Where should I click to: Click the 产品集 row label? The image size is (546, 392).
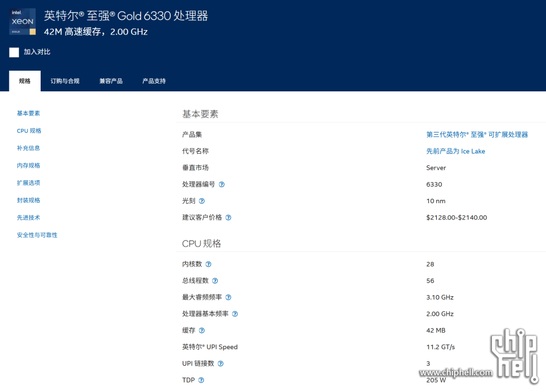point(192,134)
